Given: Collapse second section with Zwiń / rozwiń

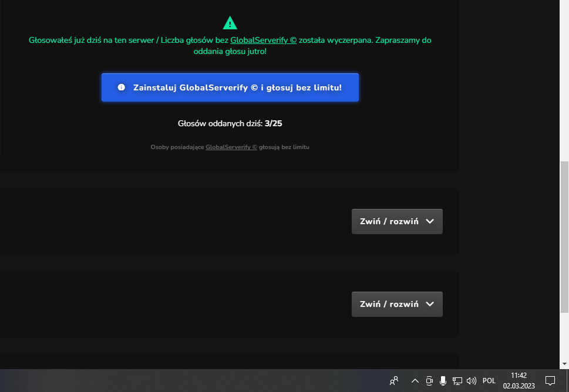Looking at the screenshot, I should (x=397, y=304).
